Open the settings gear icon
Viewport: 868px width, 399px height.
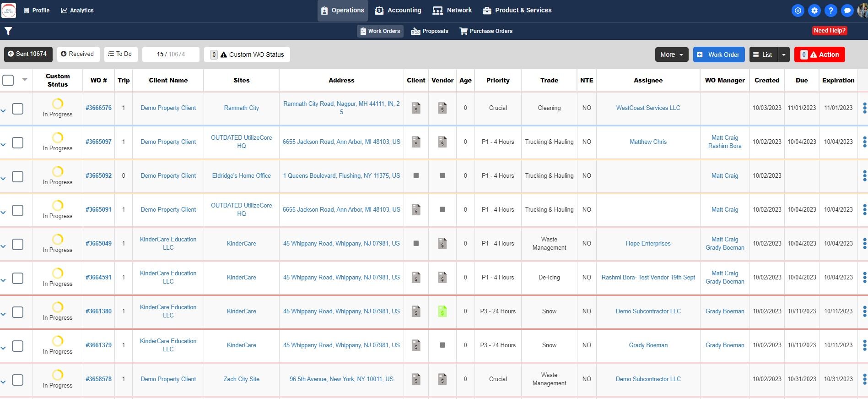[814, 11]
